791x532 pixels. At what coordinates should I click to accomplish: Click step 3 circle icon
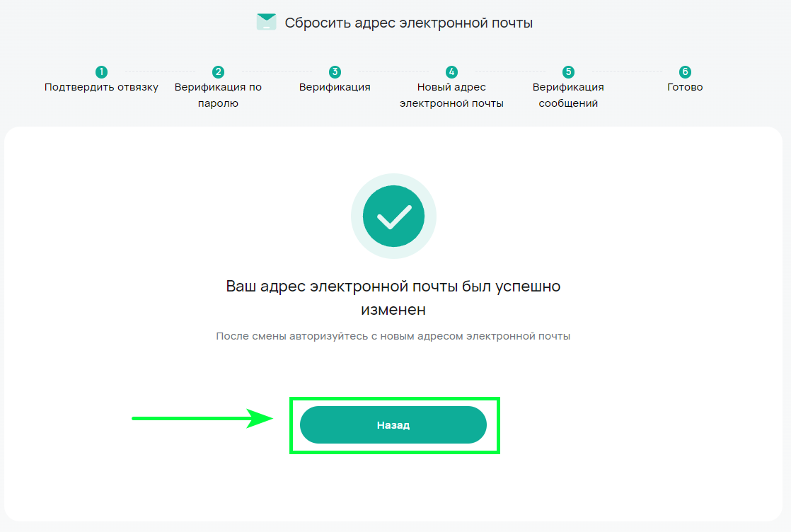click(x=335, y=71)
